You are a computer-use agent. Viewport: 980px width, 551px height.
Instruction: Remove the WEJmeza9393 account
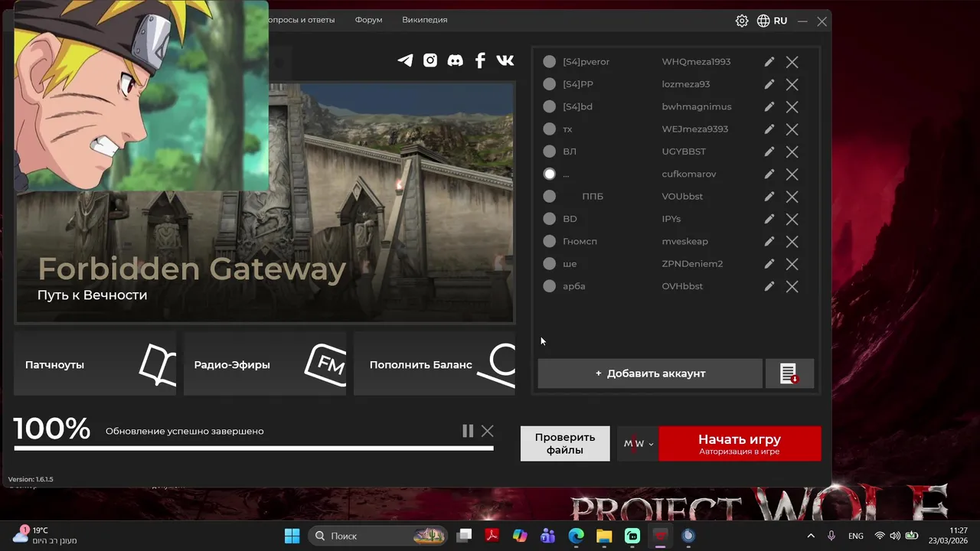pos(792,129)
